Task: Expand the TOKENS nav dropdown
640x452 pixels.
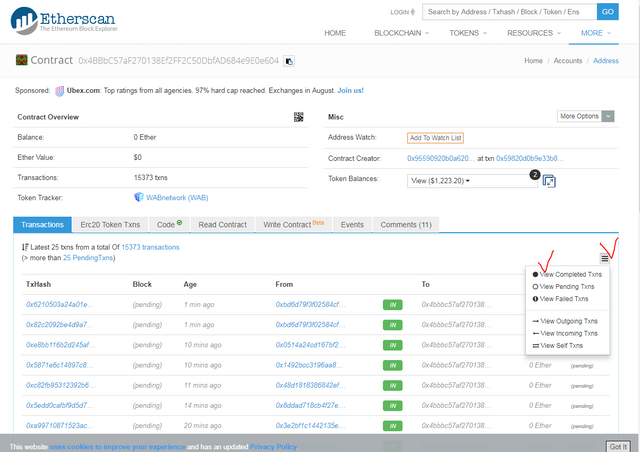Action: (468, 33)
